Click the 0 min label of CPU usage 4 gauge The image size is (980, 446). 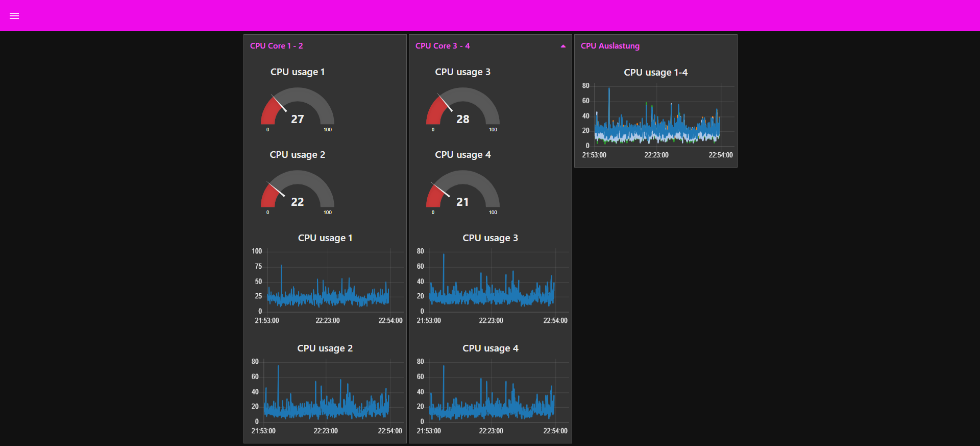[x=433, y=213]
